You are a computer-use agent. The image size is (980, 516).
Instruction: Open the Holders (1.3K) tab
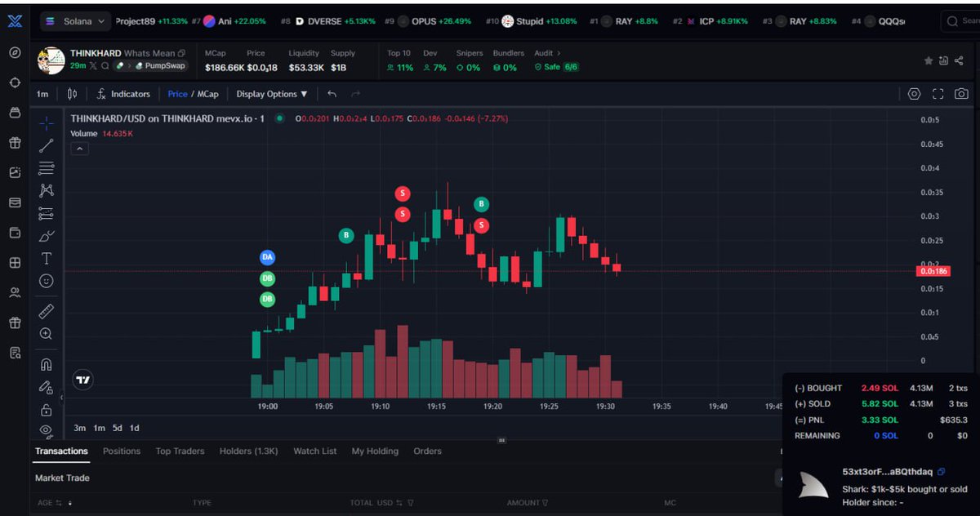(248, 451)
